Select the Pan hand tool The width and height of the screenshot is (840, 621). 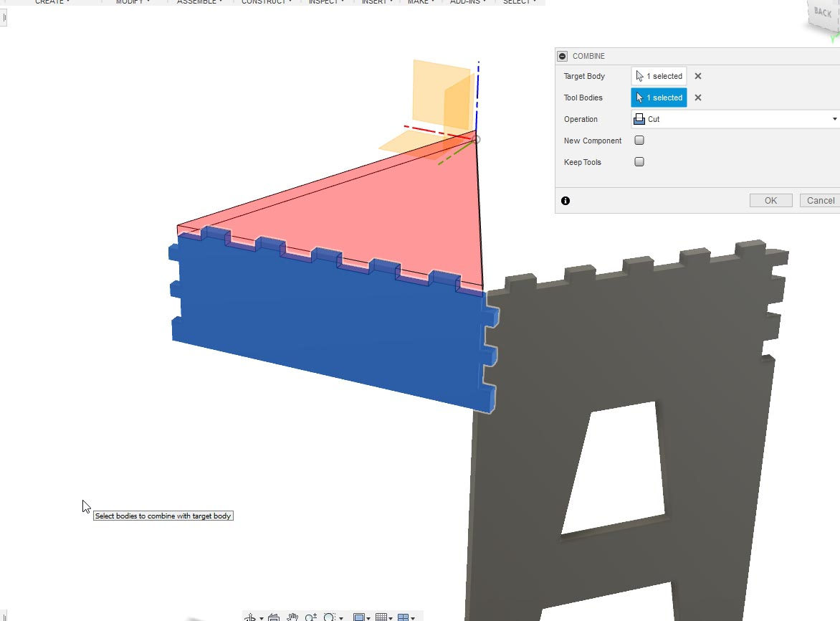point(292,618)
